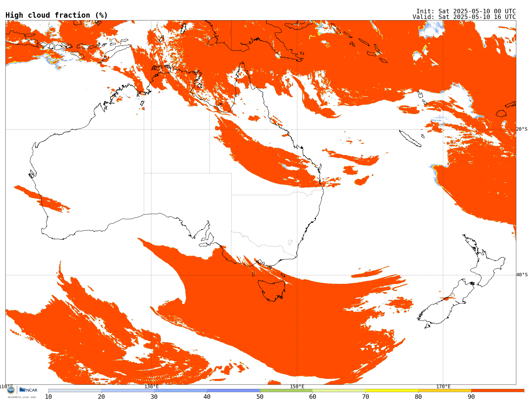The image size is (532, 400).
Task: Click the 80–90 amber colorbar segment
Action: point(445,391)
